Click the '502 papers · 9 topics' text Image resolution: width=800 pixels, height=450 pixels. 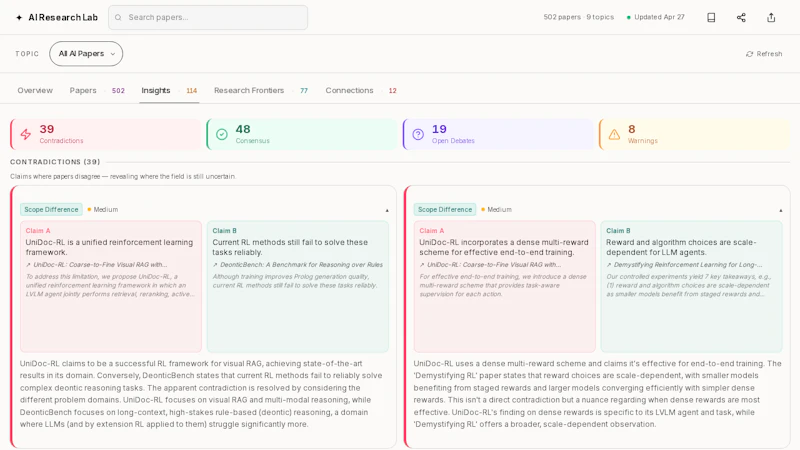[579, 17]
